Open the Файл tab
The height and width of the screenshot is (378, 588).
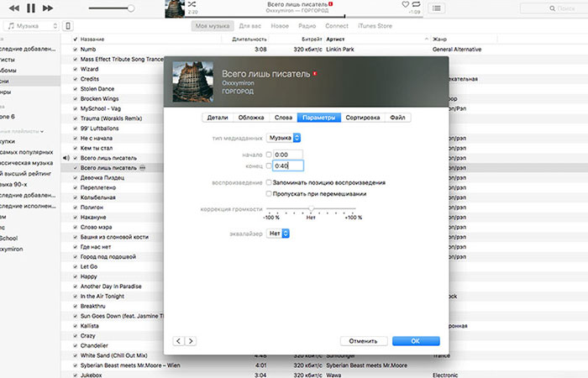tap(397, 118)
